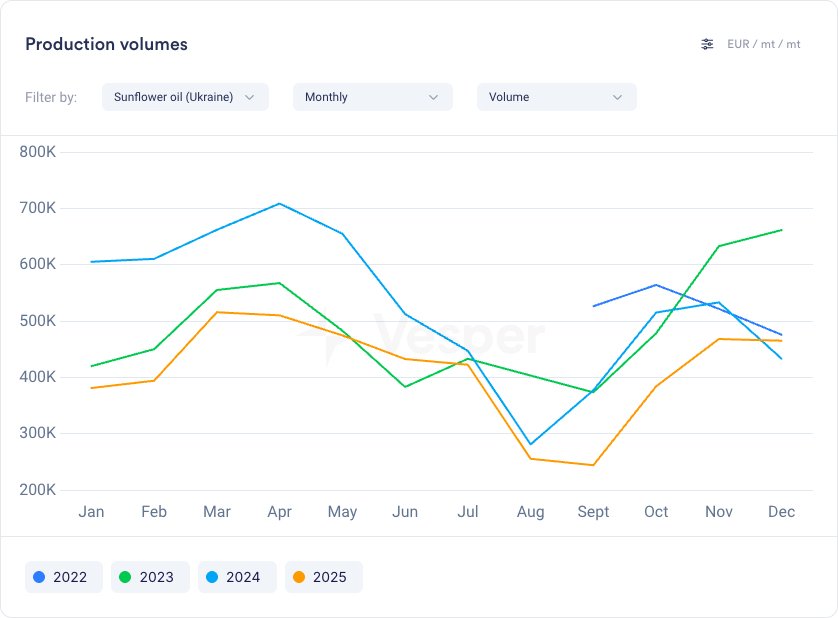Toggle the 2024 series legend chip

[x=237, y=577]
